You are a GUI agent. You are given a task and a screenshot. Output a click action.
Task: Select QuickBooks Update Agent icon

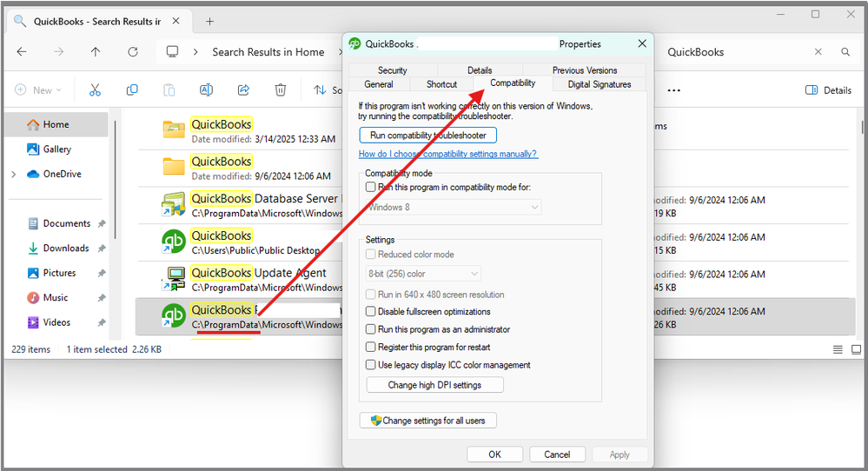coord(173,279)
